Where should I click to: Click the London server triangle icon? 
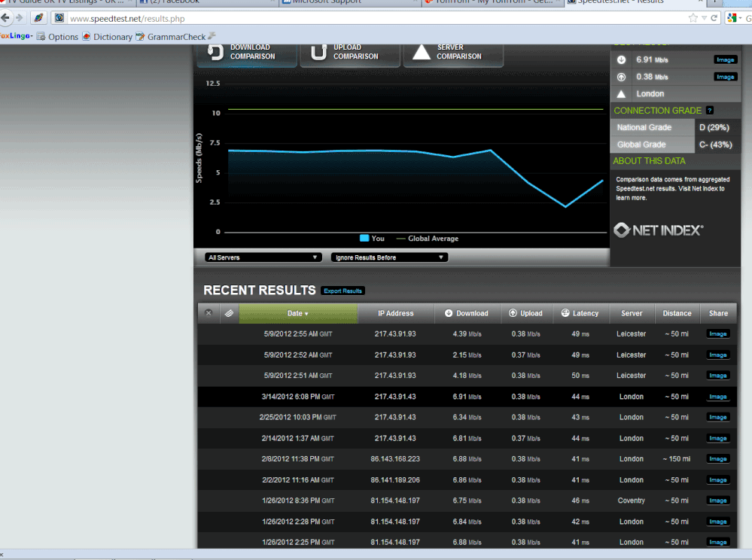click(622, 94)
